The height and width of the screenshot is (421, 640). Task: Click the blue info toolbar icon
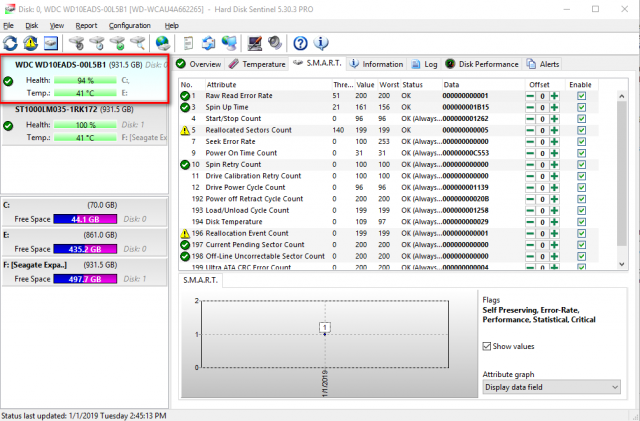[x=319, y=43]
